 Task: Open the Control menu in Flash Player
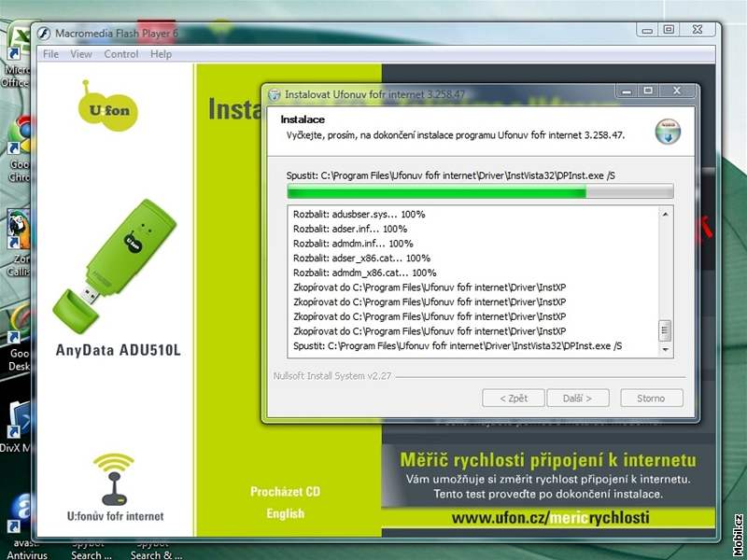pyautogui.click(x=121, y=54)
